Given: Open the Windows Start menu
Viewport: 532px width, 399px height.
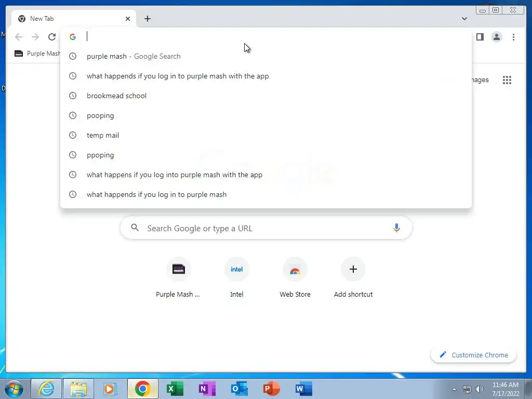Looking at the screenshot, I should (14, 389).
